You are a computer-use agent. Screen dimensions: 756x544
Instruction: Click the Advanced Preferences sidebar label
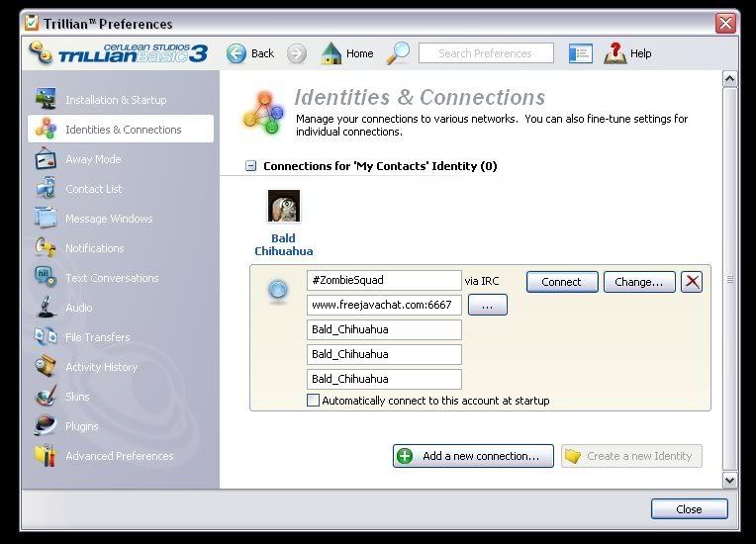point(120,456)
